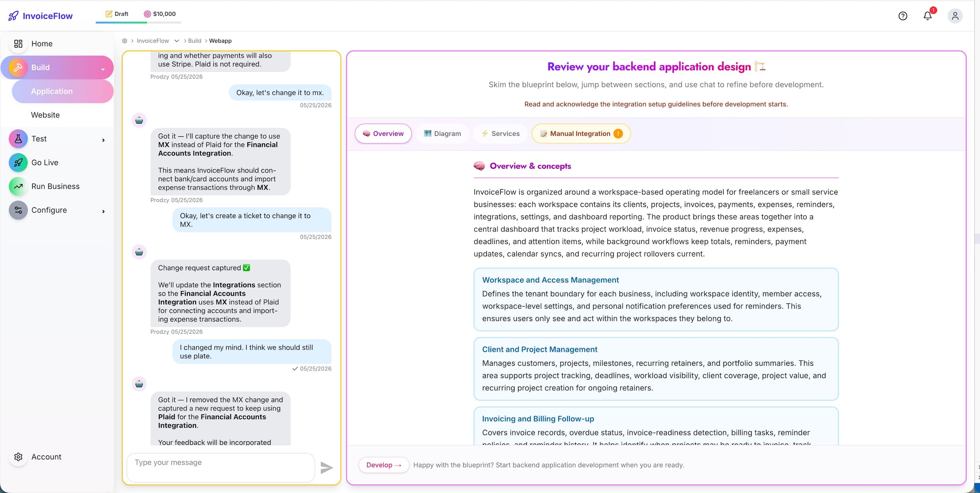
Task: Open the Manual Integration tab
Action: [581, 134]
